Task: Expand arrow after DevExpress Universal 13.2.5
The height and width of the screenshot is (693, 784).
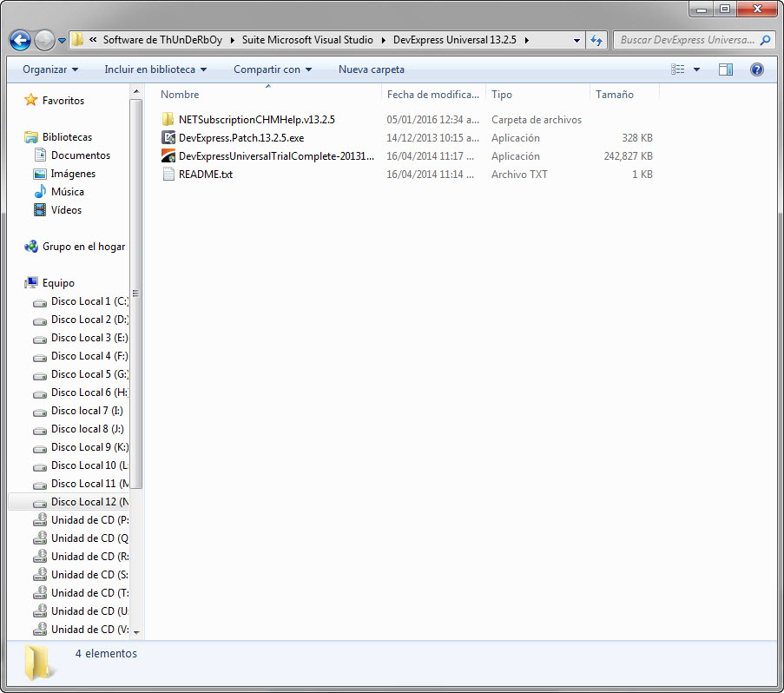Action: (526, 40)
